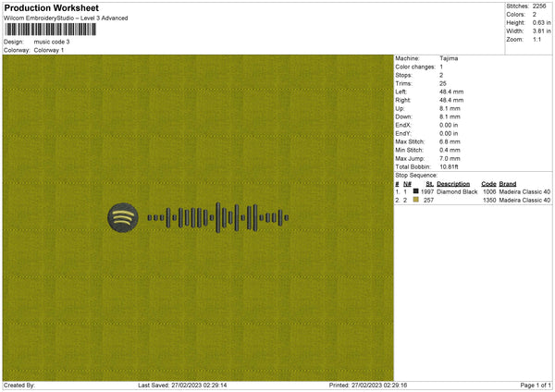Click the Total Bobbin value 10.81ft

(450, 167)
